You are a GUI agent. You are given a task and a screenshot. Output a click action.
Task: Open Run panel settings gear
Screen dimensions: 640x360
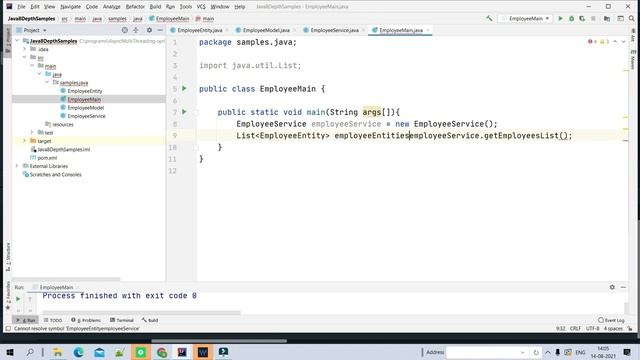click(612, 287)
